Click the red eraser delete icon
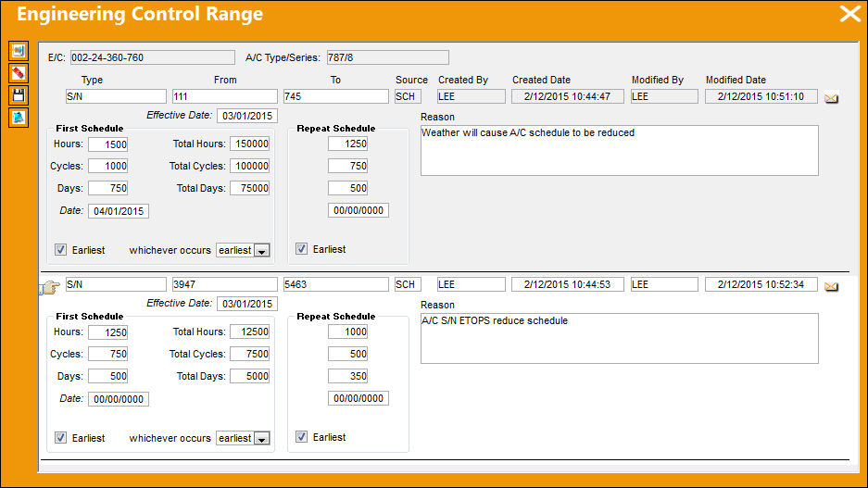 [x=19, y=73]
